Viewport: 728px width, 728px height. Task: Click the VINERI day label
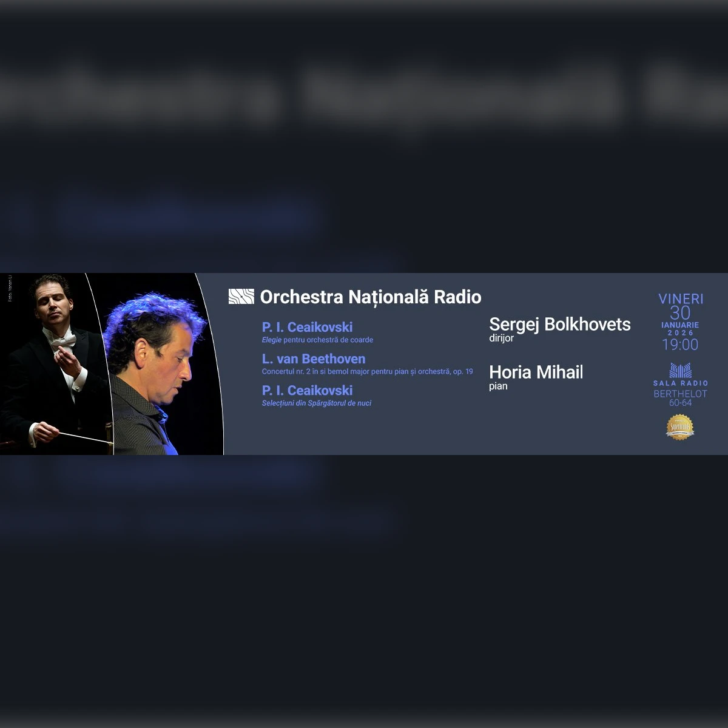pos(681,299)
